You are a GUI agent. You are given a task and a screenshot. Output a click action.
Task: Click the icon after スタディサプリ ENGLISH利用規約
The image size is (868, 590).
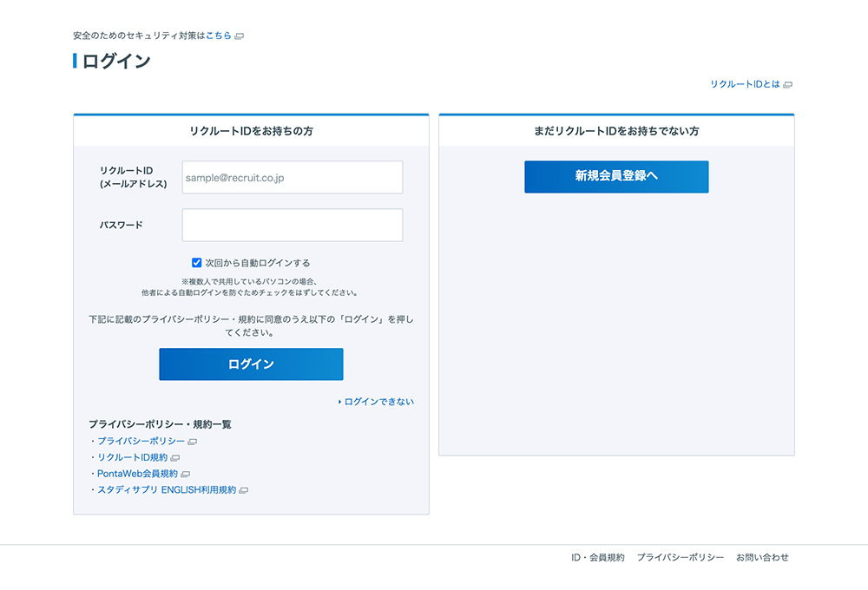[x=244, y=491]
